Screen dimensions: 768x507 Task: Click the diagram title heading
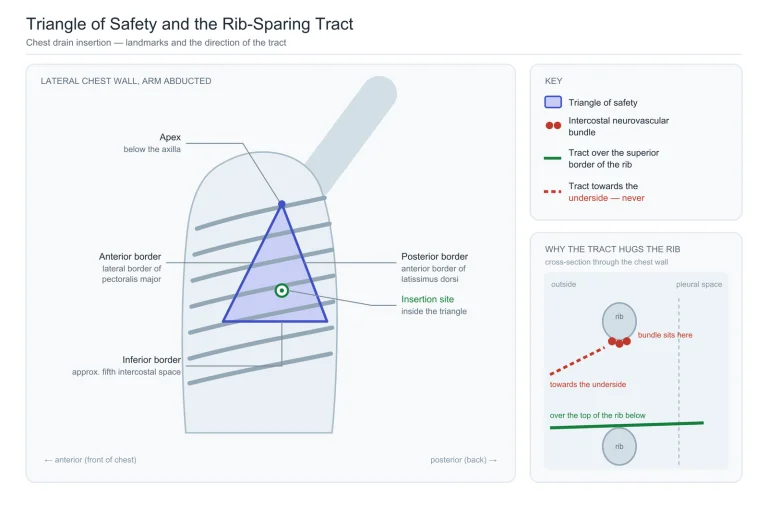pyautogui.click(x=190, y=24)
